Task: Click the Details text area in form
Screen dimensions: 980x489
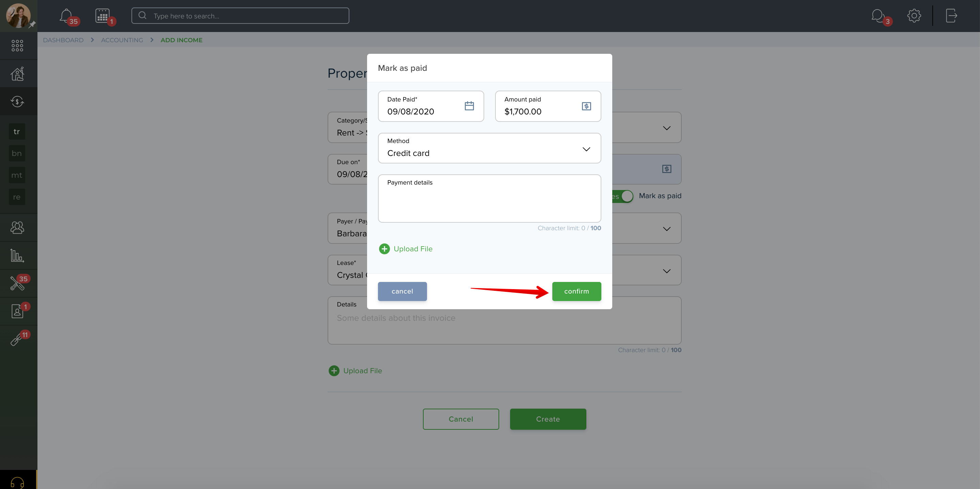Action: (504, 320)
